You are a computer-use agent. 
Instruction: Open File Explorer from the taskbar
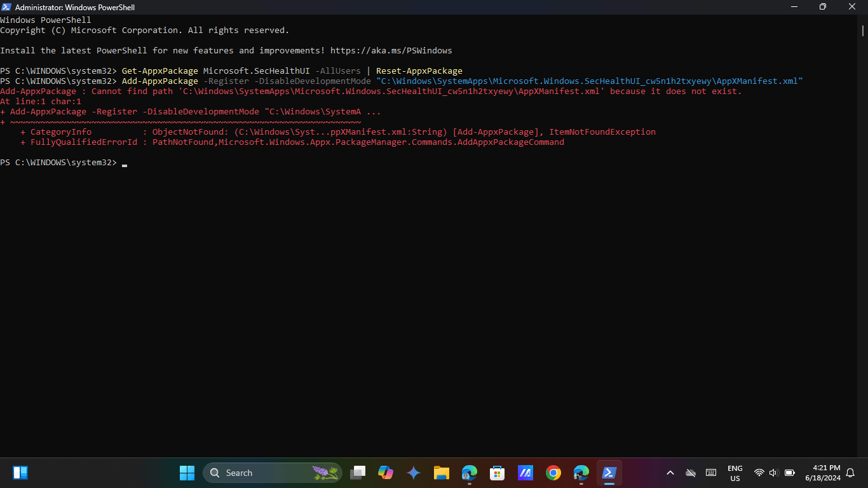coord(442,473)
